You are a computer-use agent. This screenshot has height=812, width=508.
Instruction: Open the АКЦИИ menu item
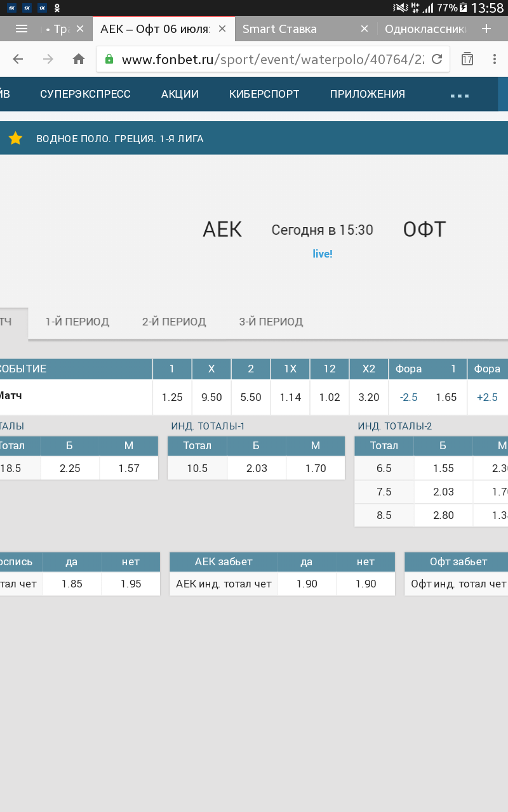coord(180,94)
